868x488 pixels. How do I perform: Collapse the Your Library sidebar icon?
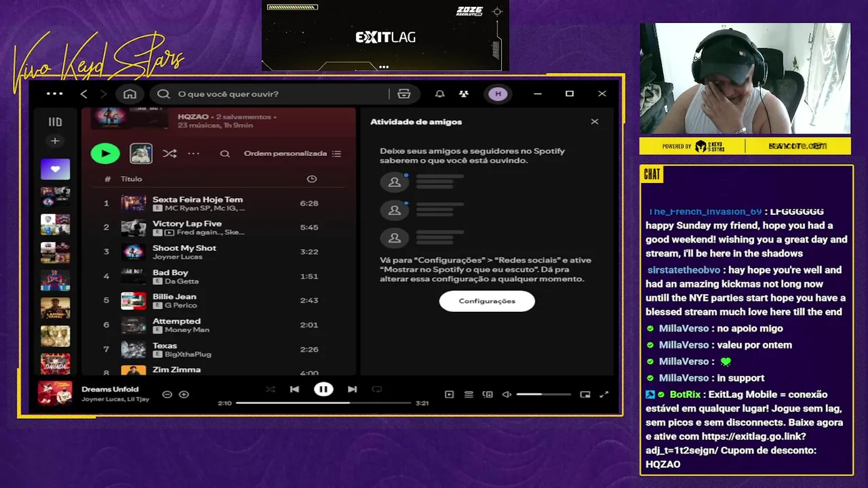pyautogui.click(x=55, y=122)
